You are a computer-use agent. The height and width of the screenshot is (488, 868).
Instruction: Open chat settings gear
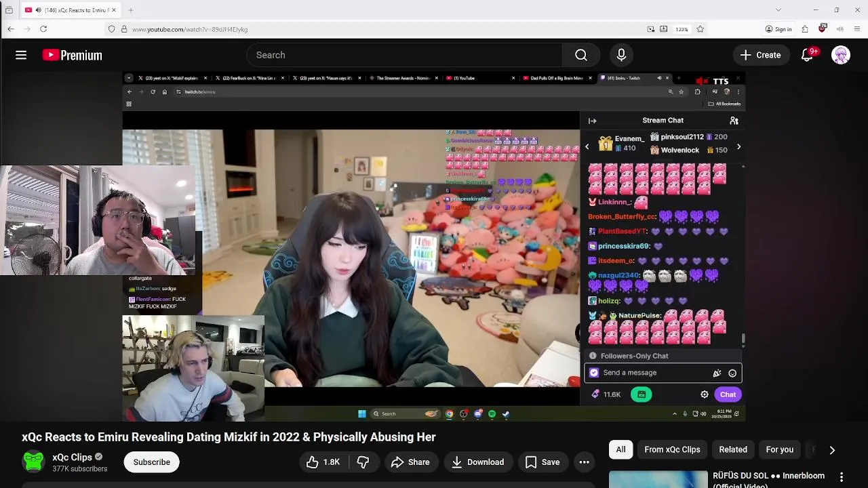[705, 394]
